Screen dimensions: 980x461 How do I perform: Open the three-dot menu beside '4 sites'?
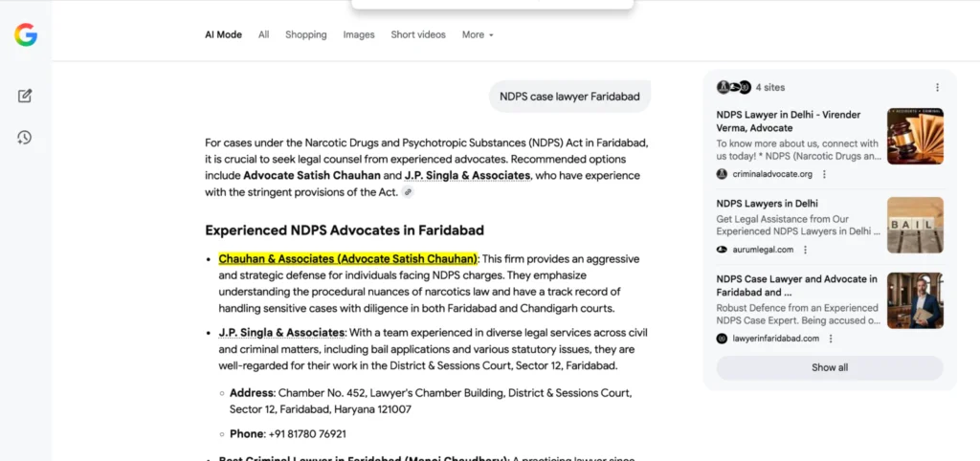tap(937, 87)
